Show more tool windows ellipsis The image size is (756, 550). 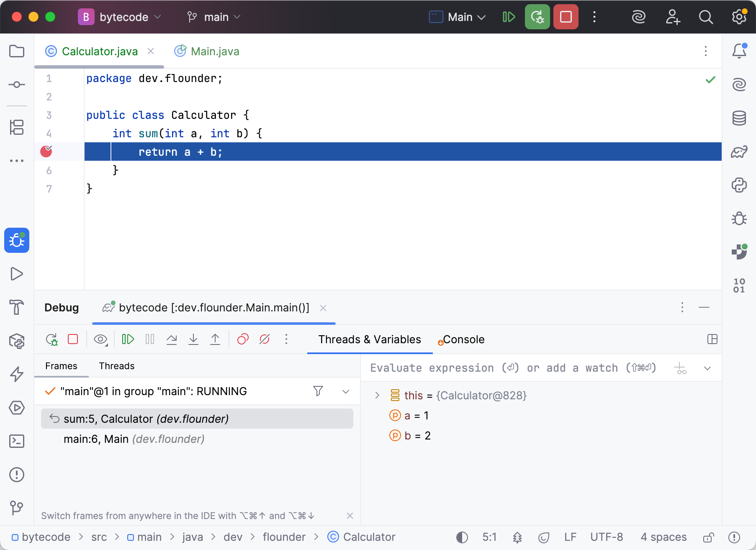(x=17, y=161)
